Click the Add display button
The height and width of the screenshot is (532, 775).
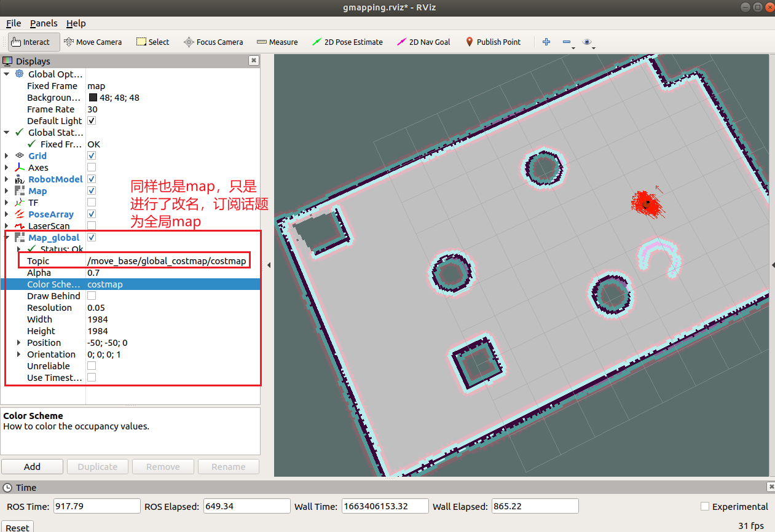pyautogui.click(x=32, y=466)
